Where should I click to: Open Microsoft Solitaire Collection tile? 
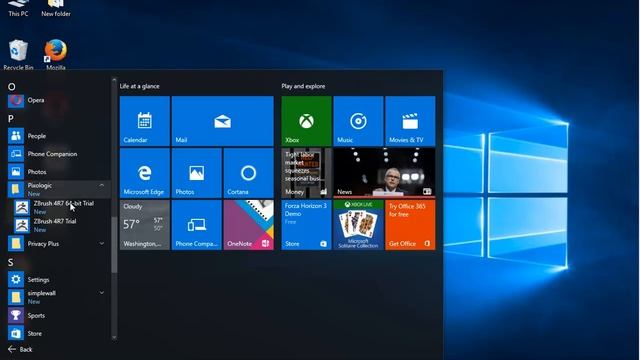coord(358,225)
